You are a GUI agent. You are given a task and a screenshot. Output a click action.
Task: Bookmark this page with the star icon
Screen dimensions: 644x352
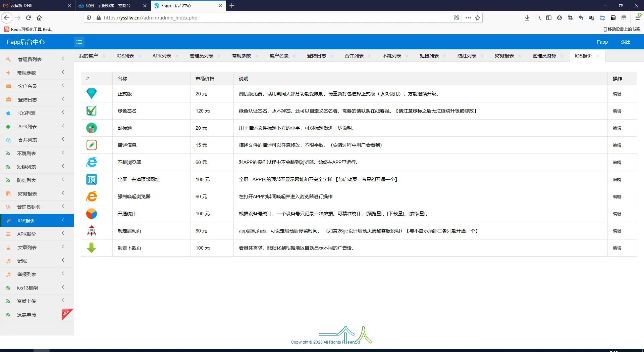[x=478, y=18]
